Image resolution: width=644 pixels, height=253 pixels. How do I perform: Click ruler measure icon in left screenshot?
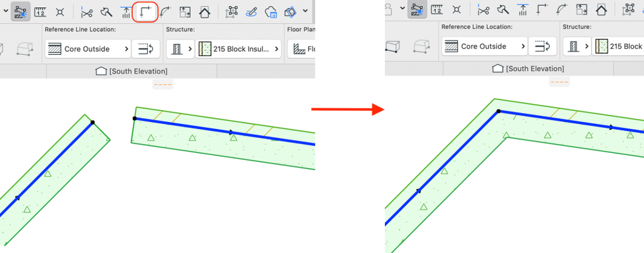(x=40, y=12)
